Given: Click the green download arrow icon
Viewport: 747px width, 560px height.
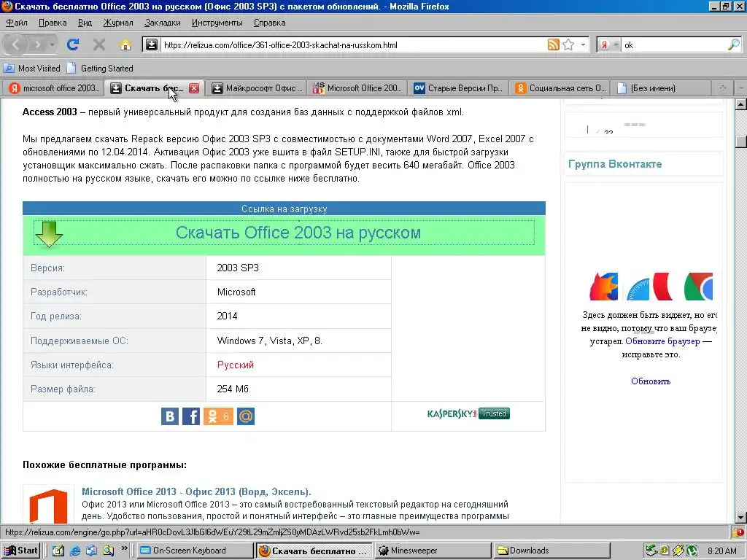Looking at the screenshot, I should point(49,233).
